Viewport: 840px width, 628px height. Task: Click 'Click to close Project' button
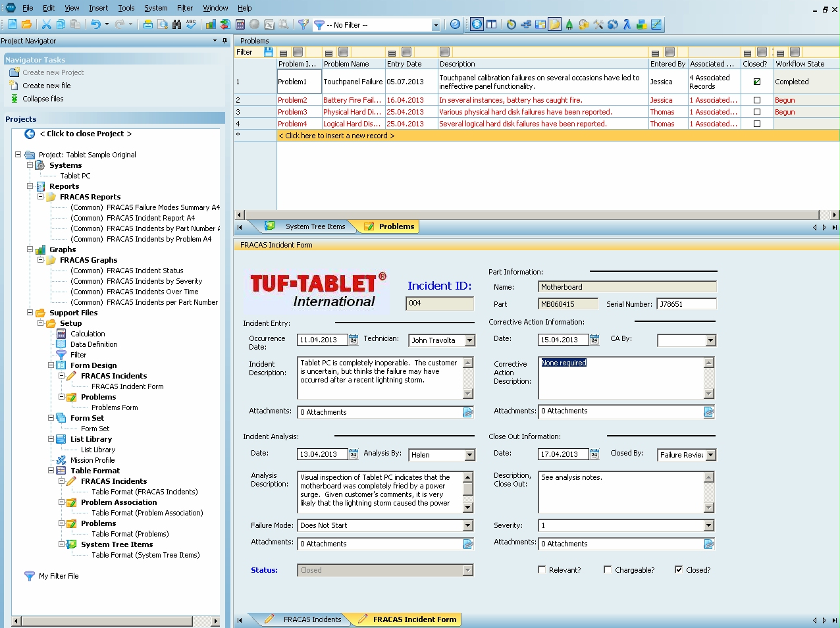click(86, 134)
